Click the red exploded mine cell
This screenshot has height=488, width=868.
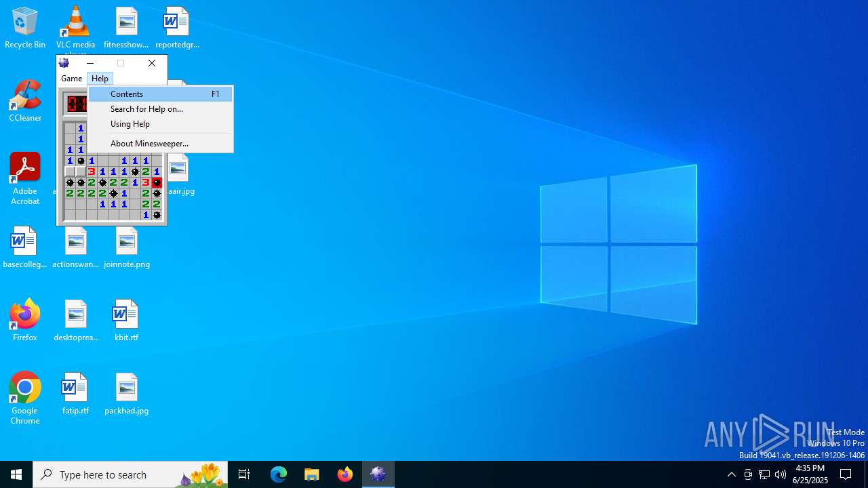point(157,182)
